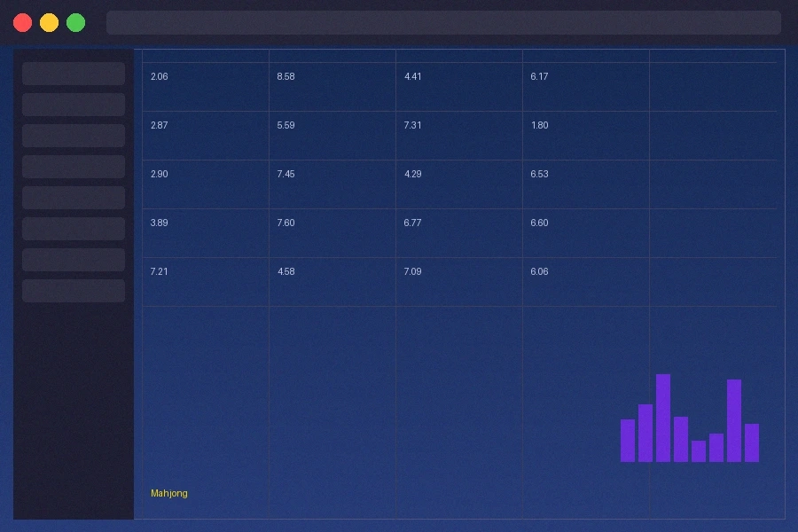Click the Mahjong label in yellow
Screen dimensions: 798x532
tap(169, 493)
